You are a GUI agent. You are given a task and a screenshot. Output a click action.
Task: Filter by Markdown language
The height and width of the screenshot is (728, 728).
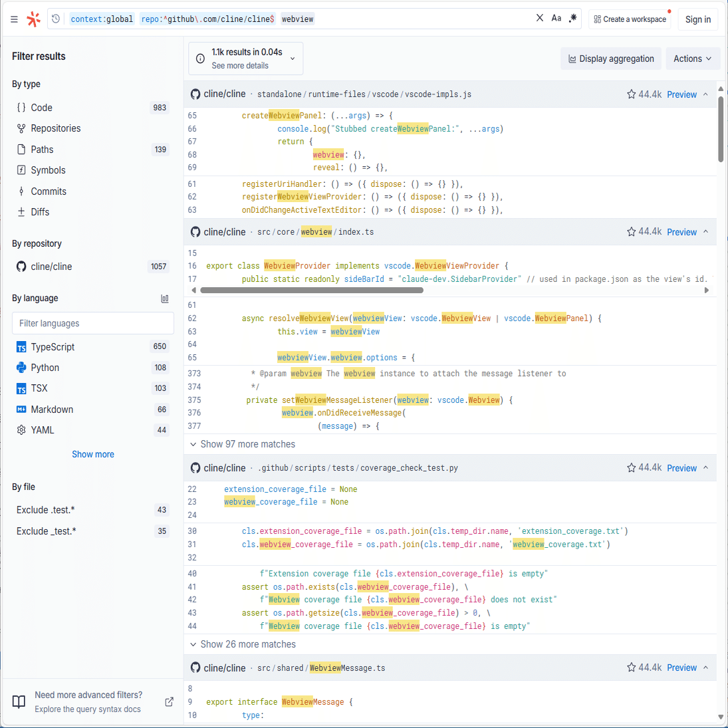click(x=92, y=410)
